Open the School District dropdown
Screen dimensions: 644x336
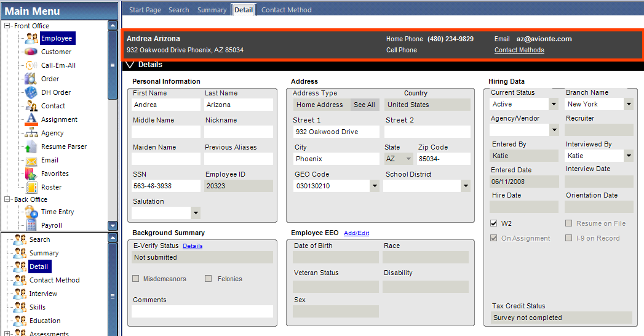click(x=466, y=186)
